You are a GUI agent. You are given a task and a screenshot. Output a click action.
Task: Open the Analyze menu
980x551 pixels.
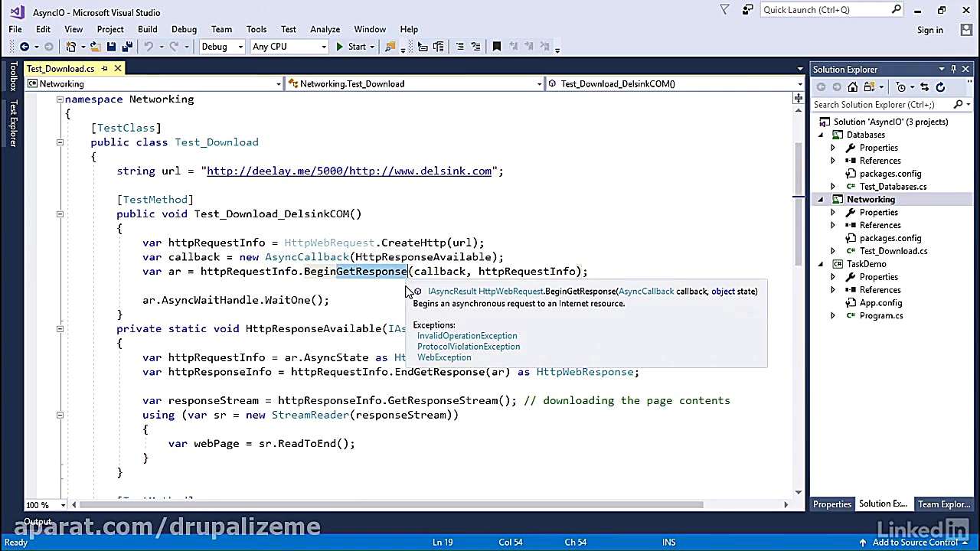325,29
